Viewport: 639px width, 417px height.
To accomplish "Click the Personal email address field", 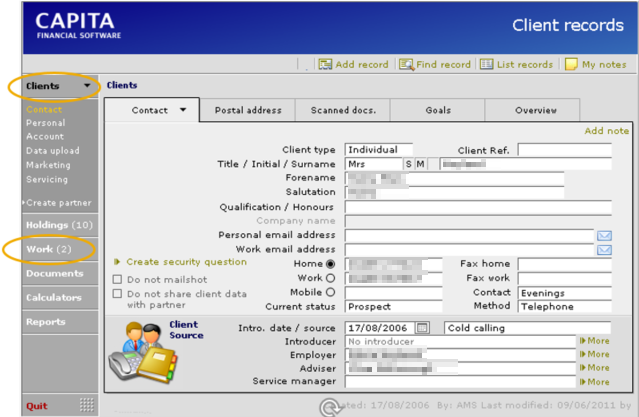I will tap(469, 235).
